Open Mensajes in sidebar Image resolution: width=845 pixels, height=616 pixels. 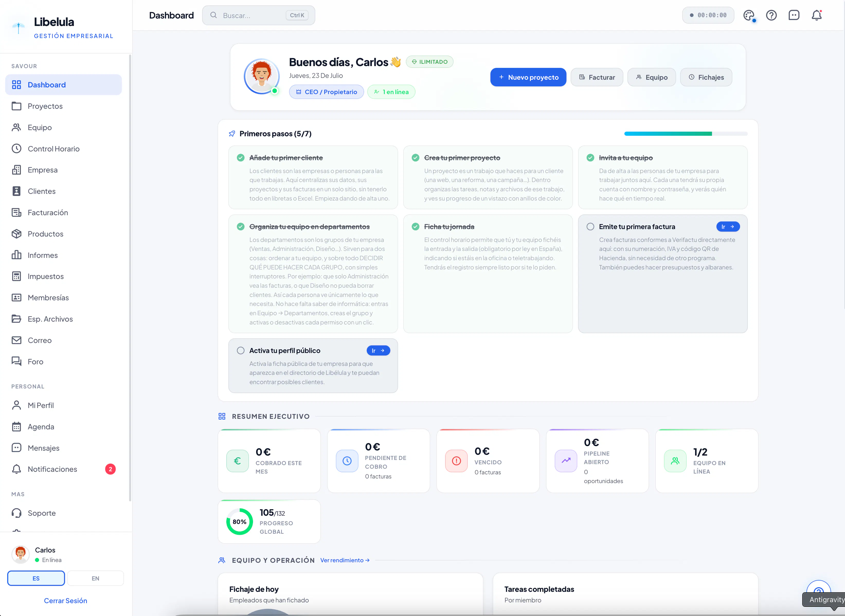point(64,448)
